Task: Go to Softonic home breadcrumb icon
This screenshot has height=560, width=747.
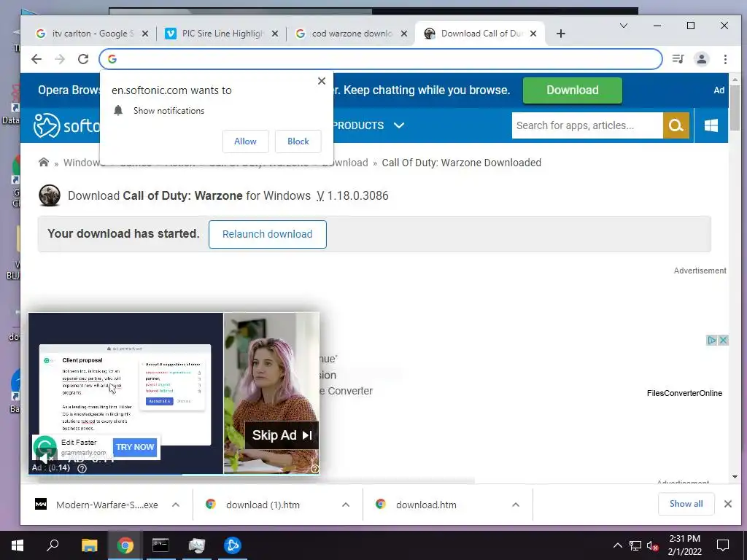Action: point(43,163)
